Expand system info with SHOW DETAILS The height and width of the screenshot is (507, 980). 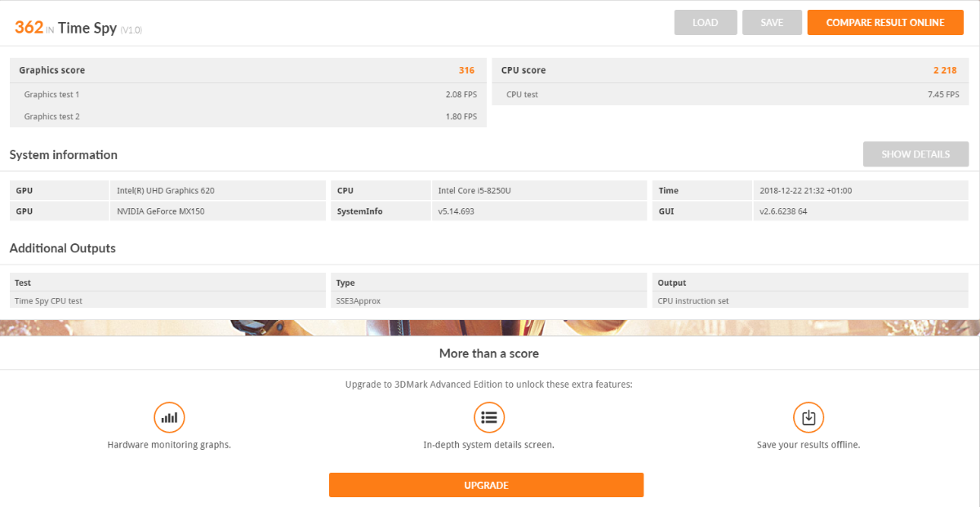(x=915, y=154)
